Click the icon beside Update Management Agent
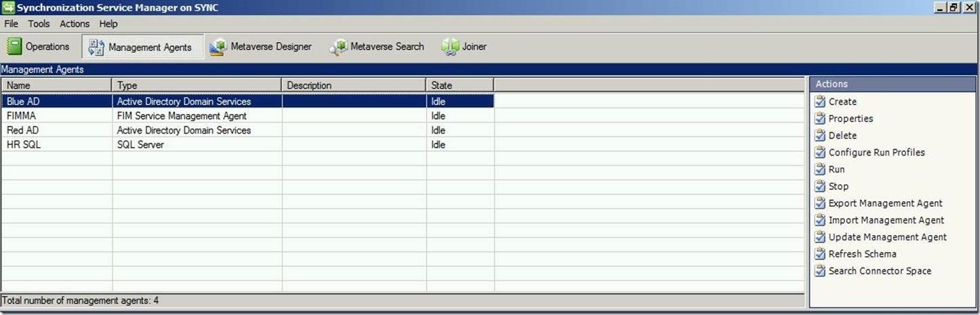980x315 pixels. pos(820,237)
